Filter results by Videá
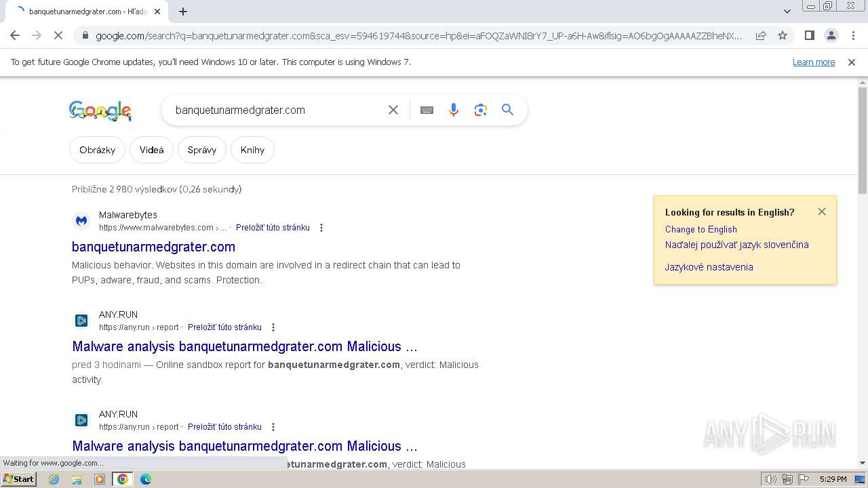This screenshot has height=488, width=868. tap(152, 150)
